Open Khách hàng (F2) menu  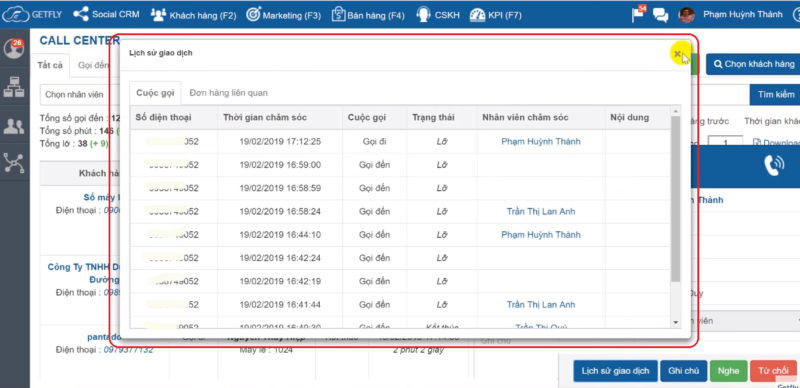193,15
